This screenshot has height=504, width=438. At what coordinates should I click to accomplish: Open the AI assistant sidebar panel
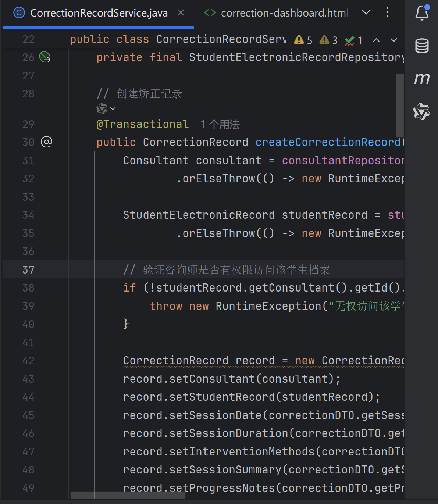pyautogui.click(x=421, y=111)
